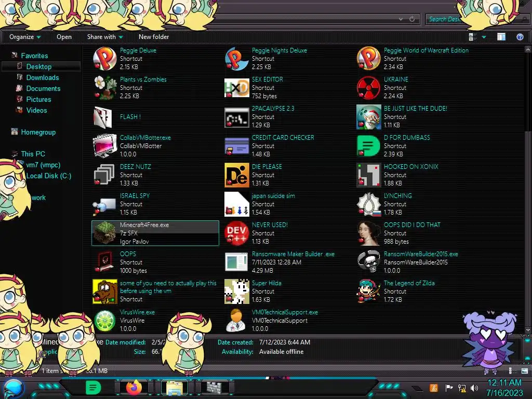Select the FLASH ! file icon

[x=103, y=117]
